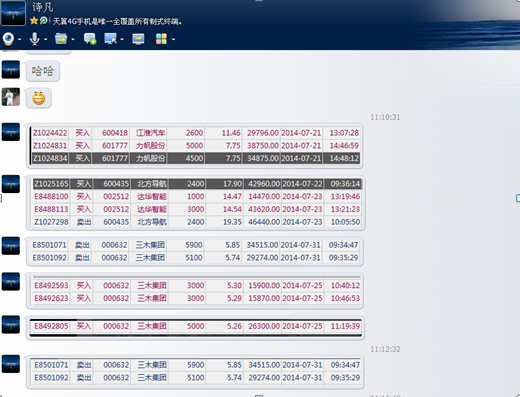
Task: Open the trade image containing 江淮汽车 row
Action: tap(195, 146)
